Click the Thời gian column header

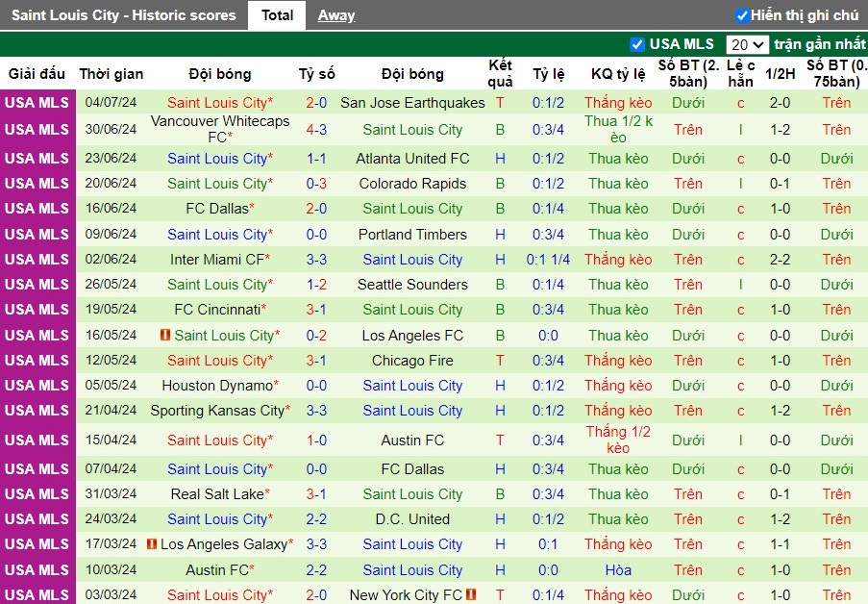pyautogui.click(x=111, y=74)
